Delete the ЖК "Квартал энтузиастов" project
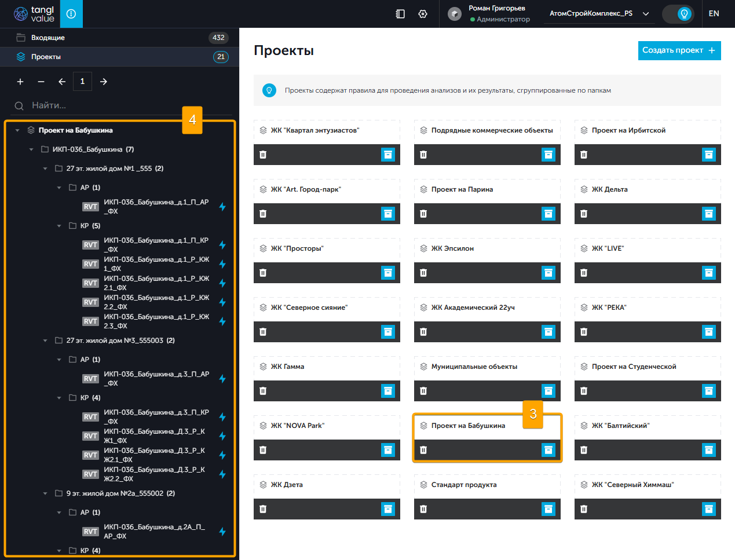735x560 pixels. [263, 155]
